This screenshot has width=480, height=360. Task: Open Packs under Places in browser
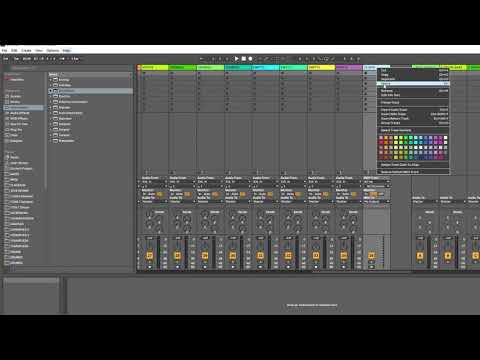(x=14, y=157)
